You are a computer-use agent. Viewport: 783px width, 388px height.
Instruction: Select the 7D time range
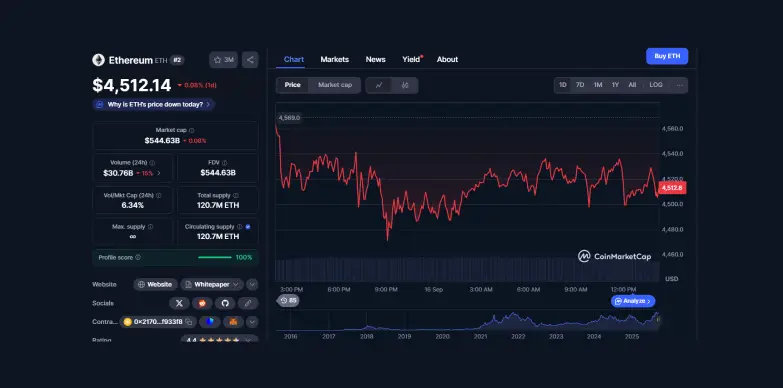[x=580, y=85]
